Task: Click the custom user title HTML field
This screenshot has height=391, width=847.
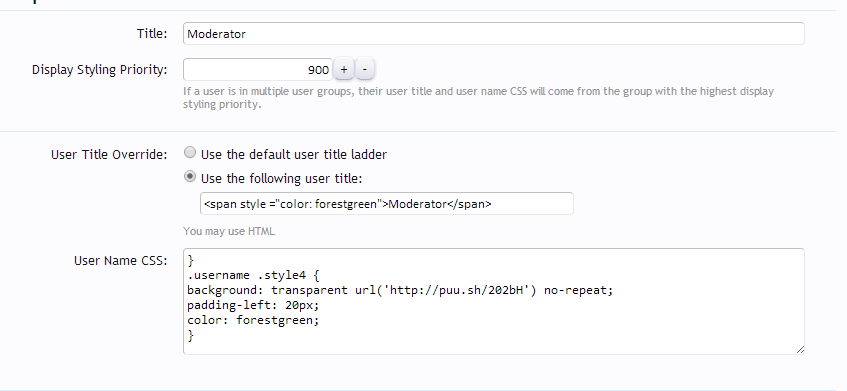Action: pyautogui.click(x=387, y=204)
